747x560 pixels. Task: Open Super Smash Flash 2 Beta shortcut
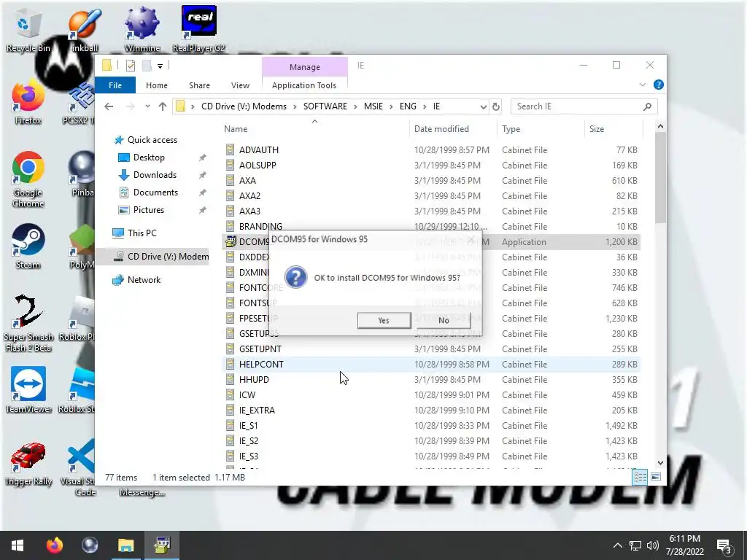[x=28, y=324]
